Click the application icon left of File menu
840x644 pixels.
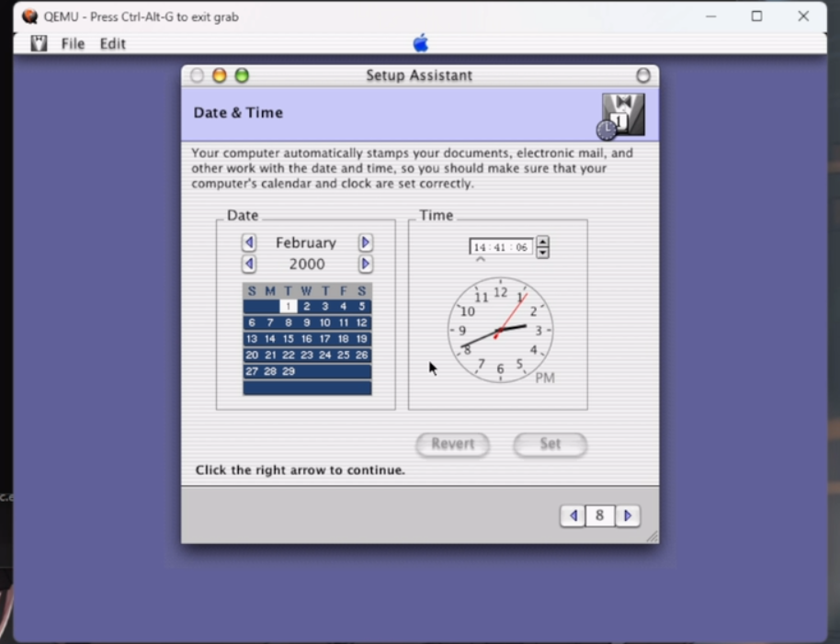coord(39,43)
